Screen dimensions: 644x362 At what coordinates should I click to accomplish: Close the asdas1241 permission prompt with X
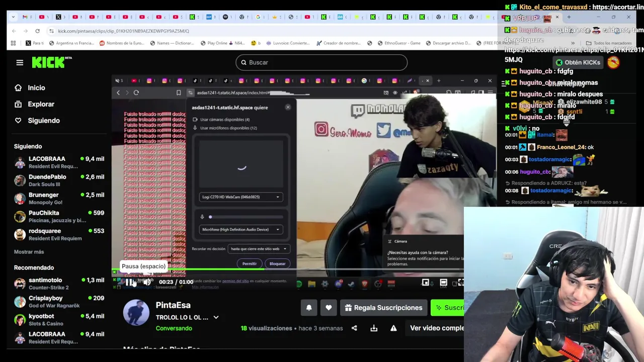[288, 107]
